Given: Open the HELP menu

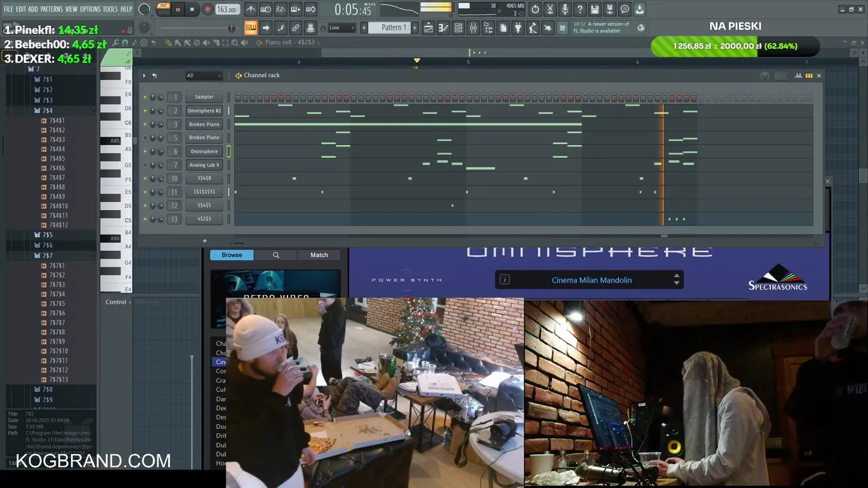Looking at the screenshot, I should 126,9.
